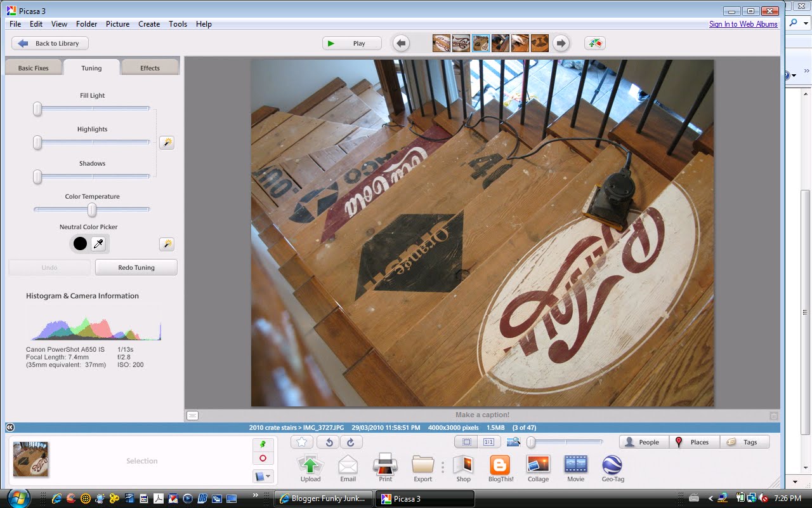Switch to the Effects tab
This screenshot has height=508, width=812.
click(x=150, y=68)
